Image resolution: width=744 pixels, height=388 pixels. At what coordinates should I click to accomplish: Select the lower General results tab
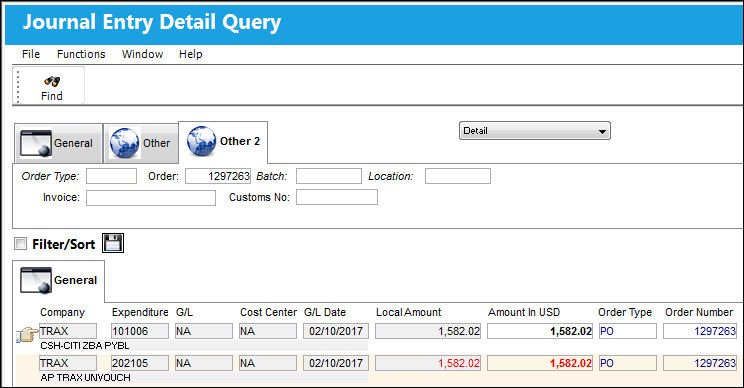[x=59, y=281]
